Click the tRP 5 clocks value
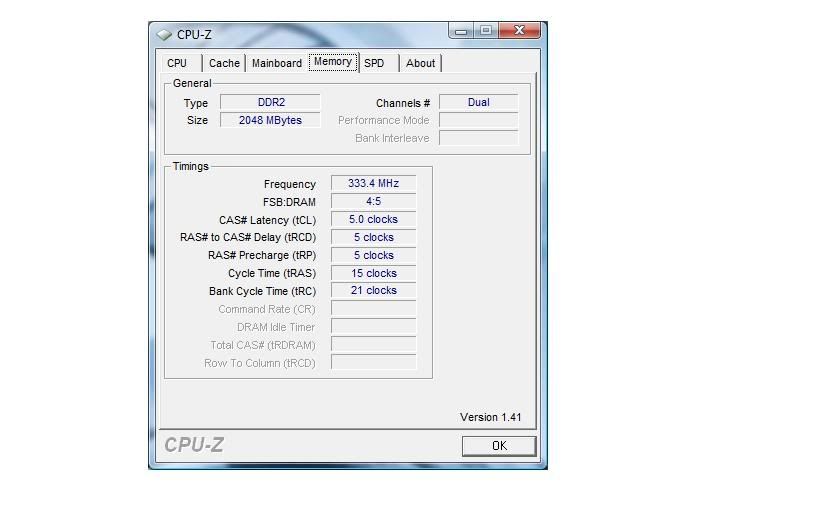 [373, 255]
